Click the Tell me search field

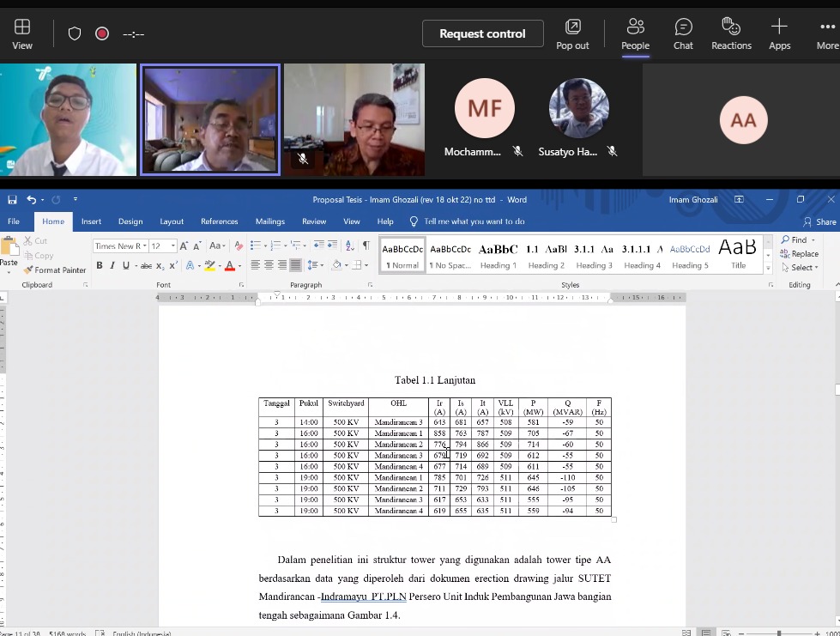[x=474, y=221]
